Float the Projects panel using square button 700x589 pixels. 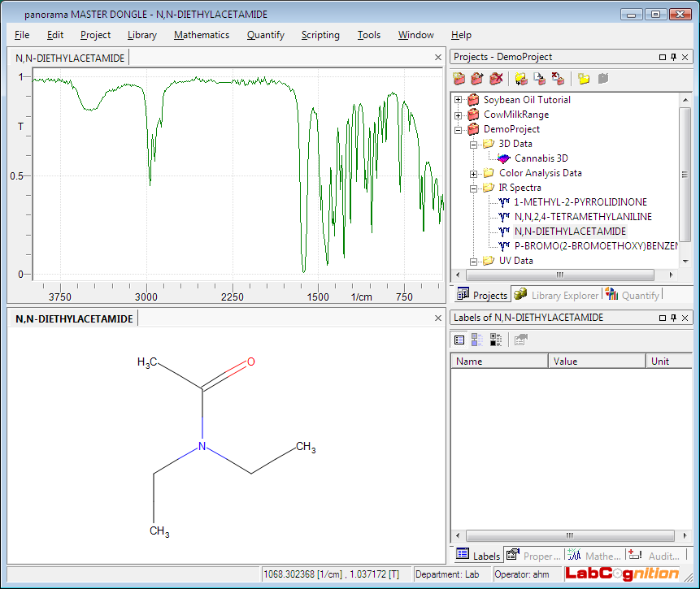pos(662,57)
